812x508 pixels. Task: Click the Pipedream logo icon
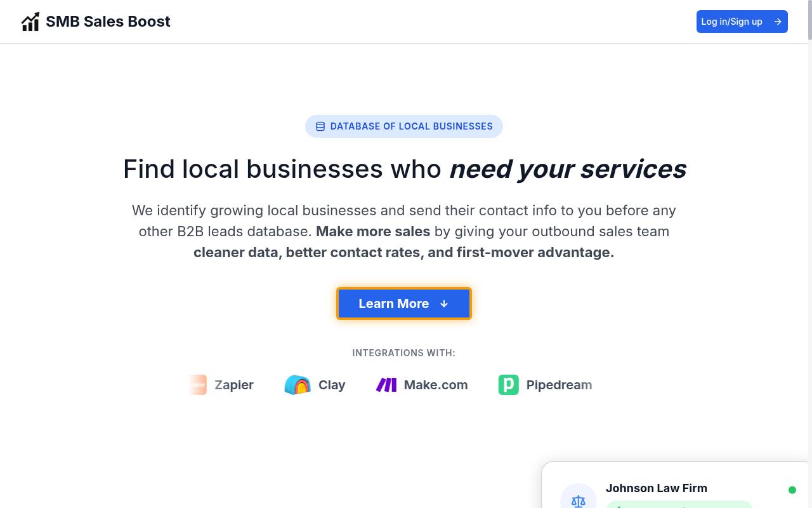click(x=509, y=385)
